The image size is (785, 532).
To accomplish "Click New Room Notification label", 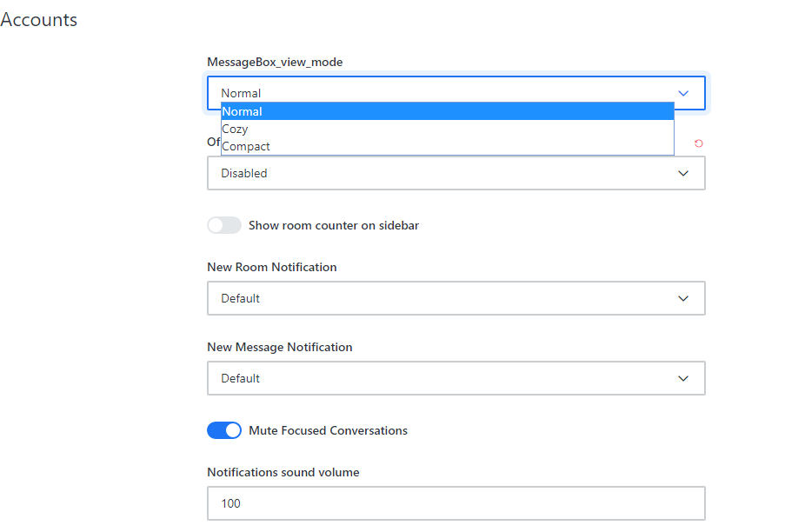I will pos(272,267).
